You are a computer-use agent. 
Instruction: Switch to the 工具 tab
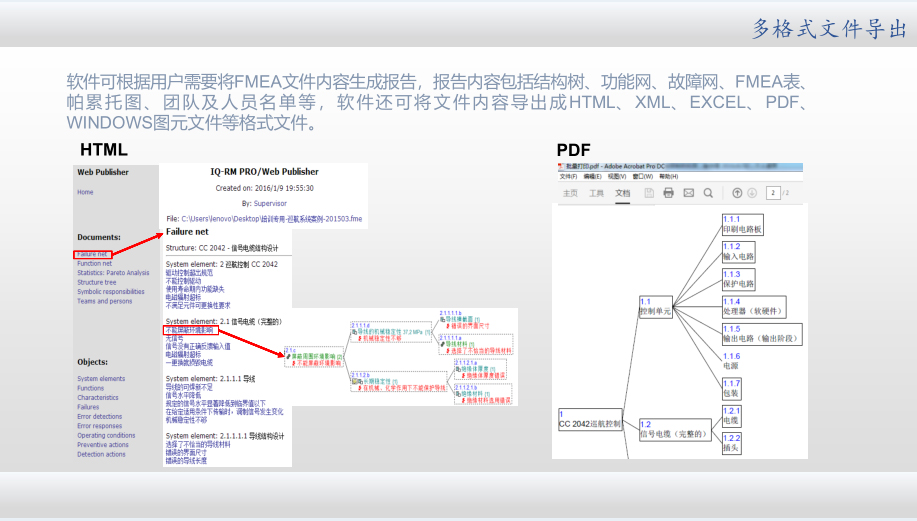(x=596, y=193)
